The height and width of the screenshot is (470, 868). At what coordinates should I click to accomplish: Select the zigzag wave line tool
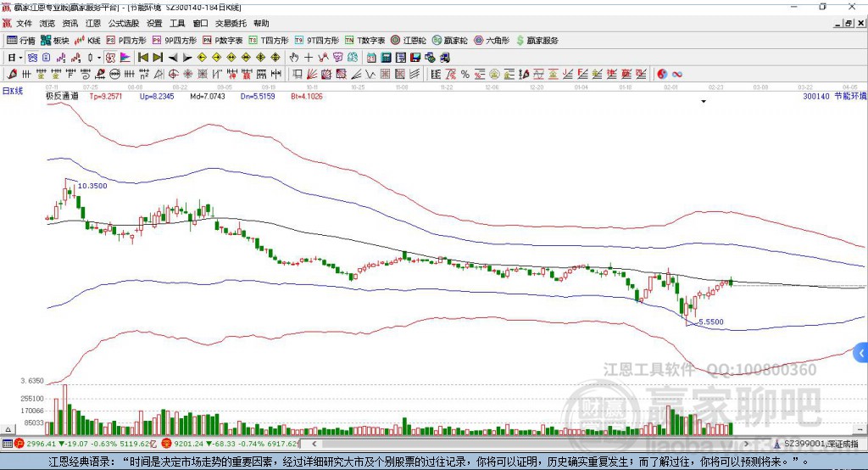370,75
